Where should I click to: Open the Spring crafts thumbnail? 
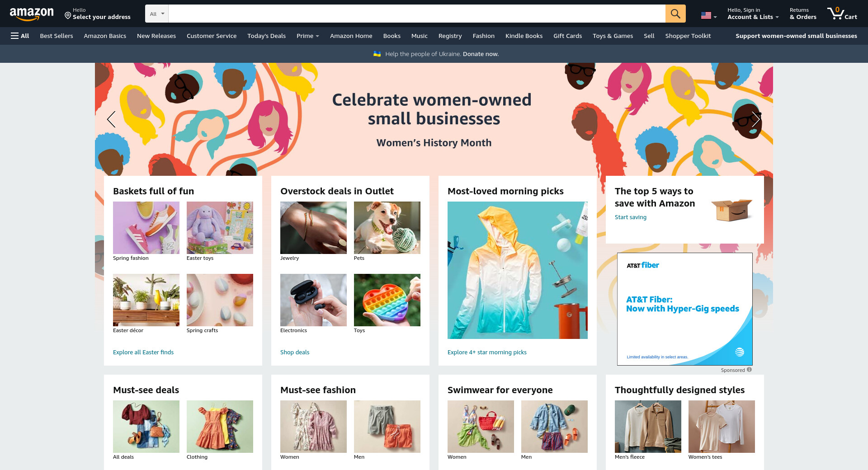pyautogui.click(x=220, y=300)
